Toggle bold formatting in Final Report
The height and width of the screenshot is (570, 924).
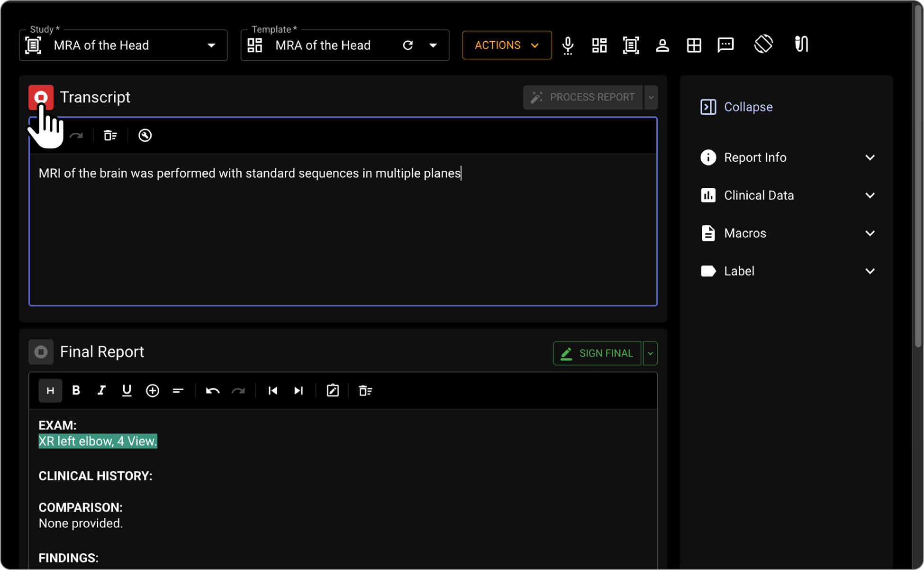coord(76,391)
